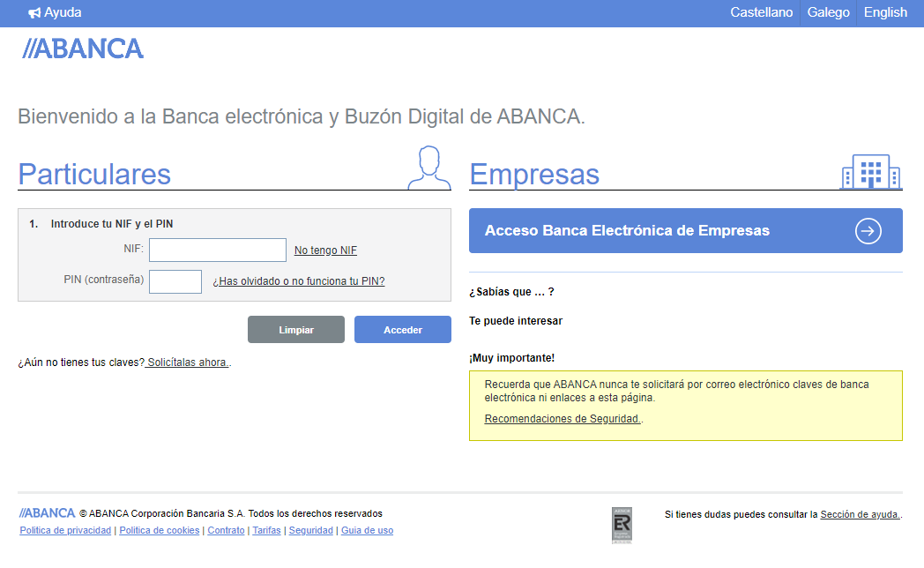Focus the NIF input field
The image size is (924, 568).
coord(218,250)
